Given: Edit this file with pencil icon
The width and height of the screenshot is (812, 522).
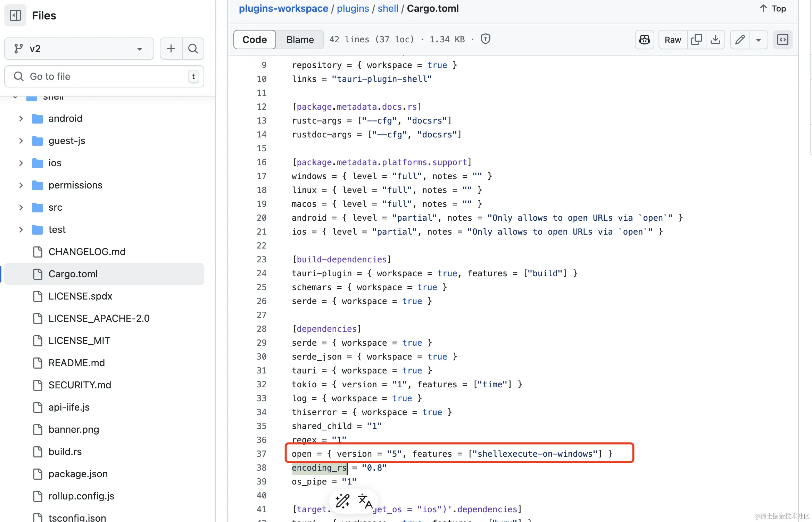Looking at the screenshot, I should point(740,40).
